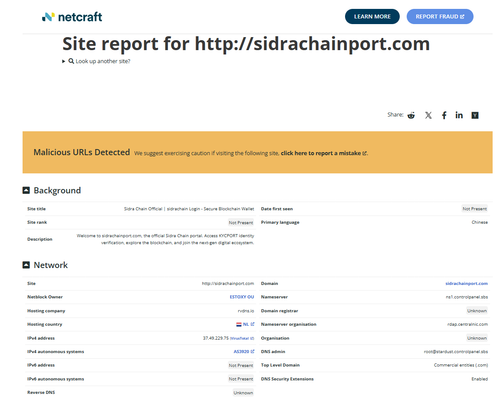
Task: Open the AS3920 autonomous system link
Action: (244, 352)
